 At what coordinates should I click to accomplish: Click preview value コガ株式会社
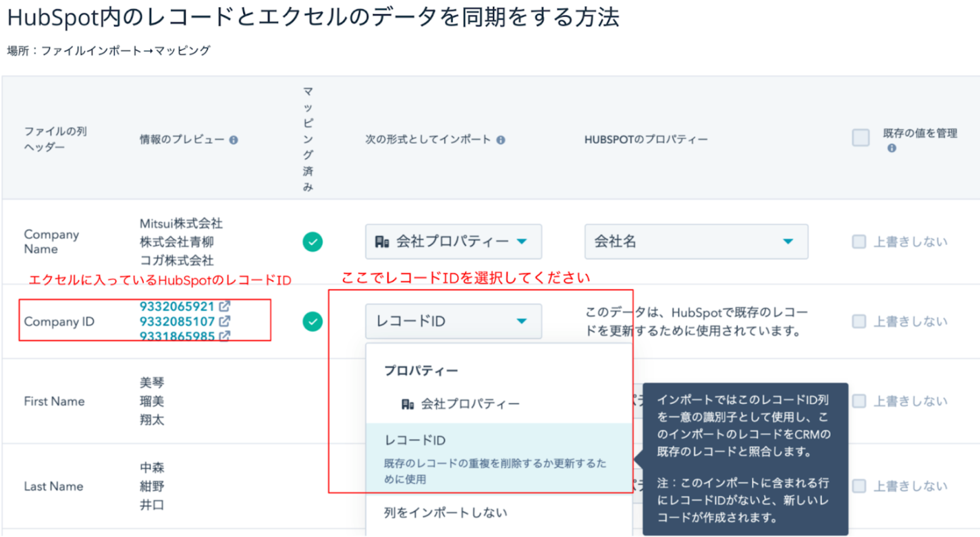[x=177, y=260]
